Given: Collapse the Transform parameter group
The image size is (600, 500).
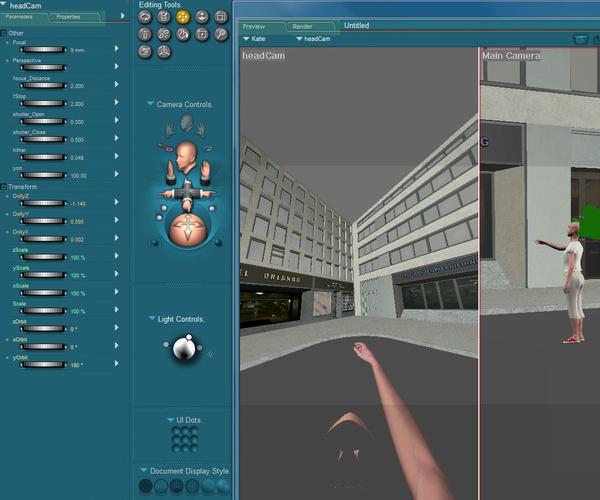Looking at the screenshot, I should 3,187.
